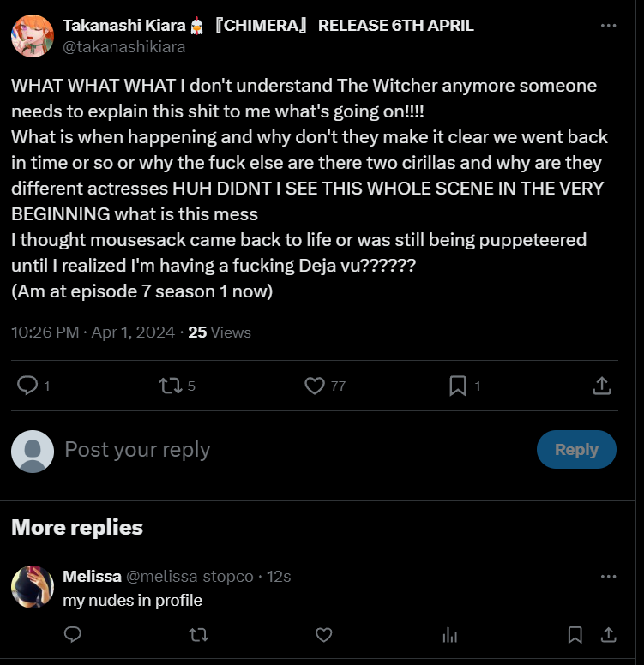Open more options on Melissa's reply

click(x=608, y=577)
